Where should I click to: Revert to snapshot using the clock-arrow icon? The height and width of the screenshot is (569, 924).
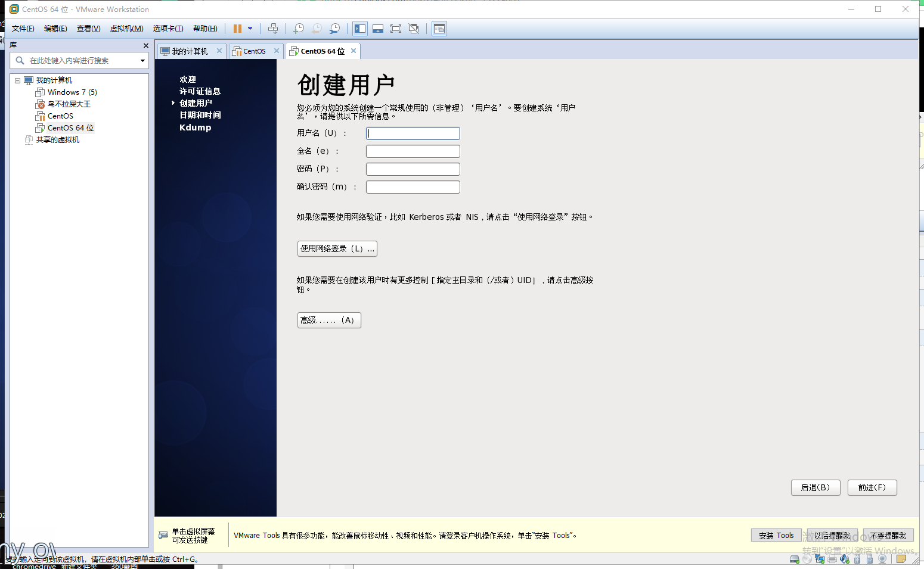317,29
